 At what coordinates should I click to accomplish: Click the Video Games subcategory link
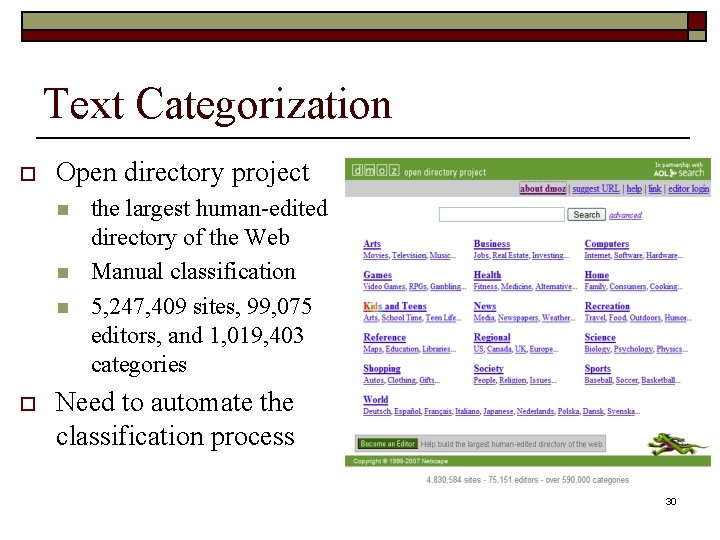(x=384, y=287)
